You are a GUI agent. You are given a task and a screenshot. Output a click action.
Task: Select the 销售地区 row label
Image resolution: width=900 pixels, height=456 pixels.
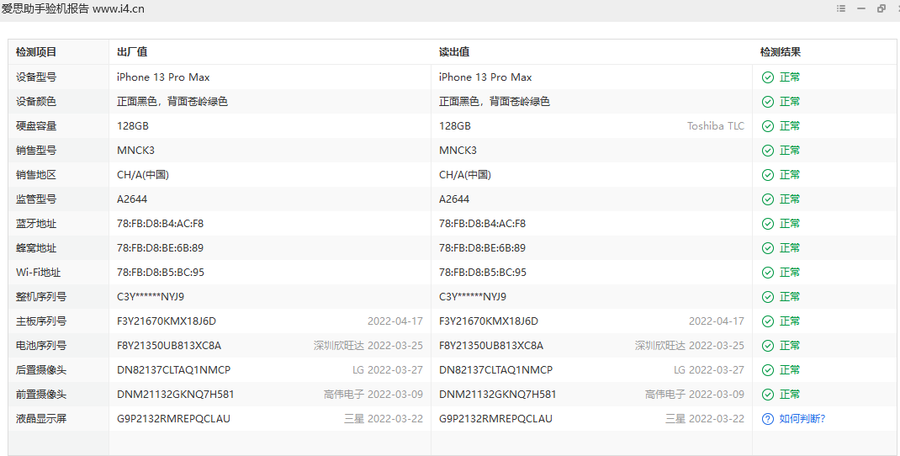pos(36,175)
